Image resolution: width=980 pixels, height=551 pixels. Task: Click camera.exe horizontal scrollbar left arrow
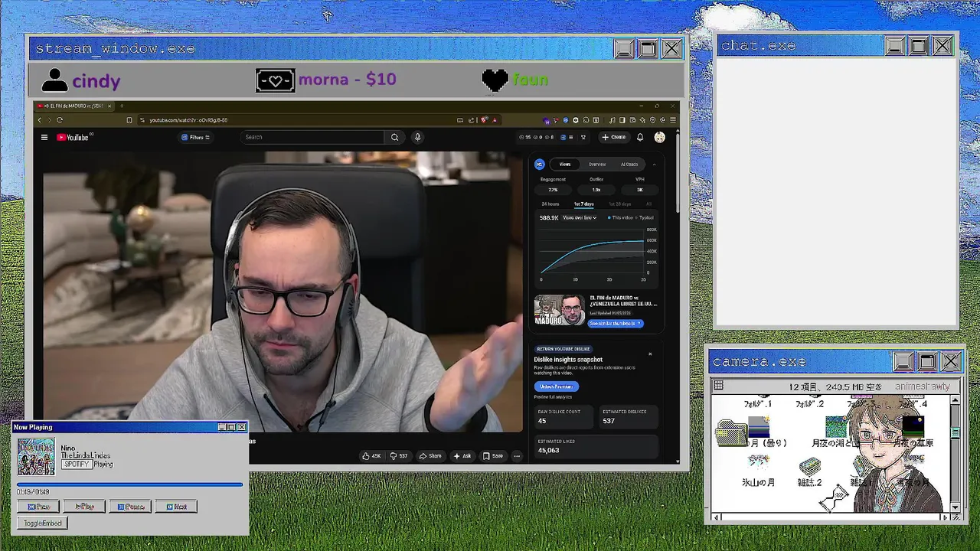717,517
